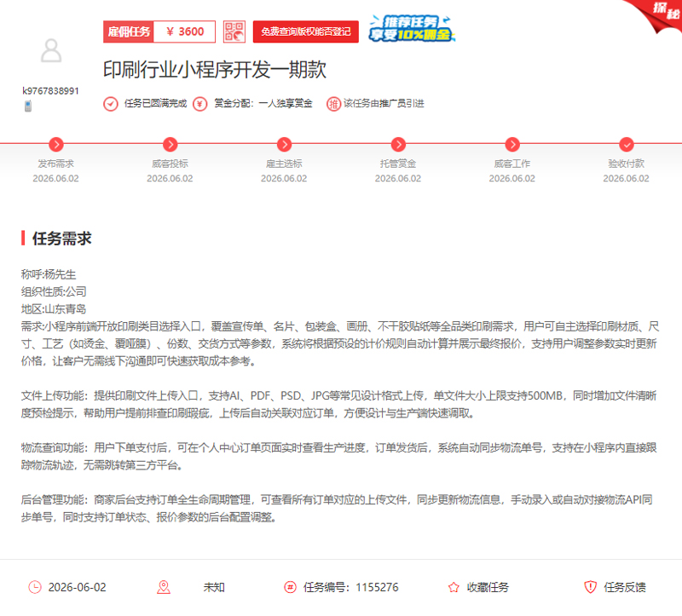
Task: Click the 2026-06-02 footer date
Action: click(x=77, y=587)
